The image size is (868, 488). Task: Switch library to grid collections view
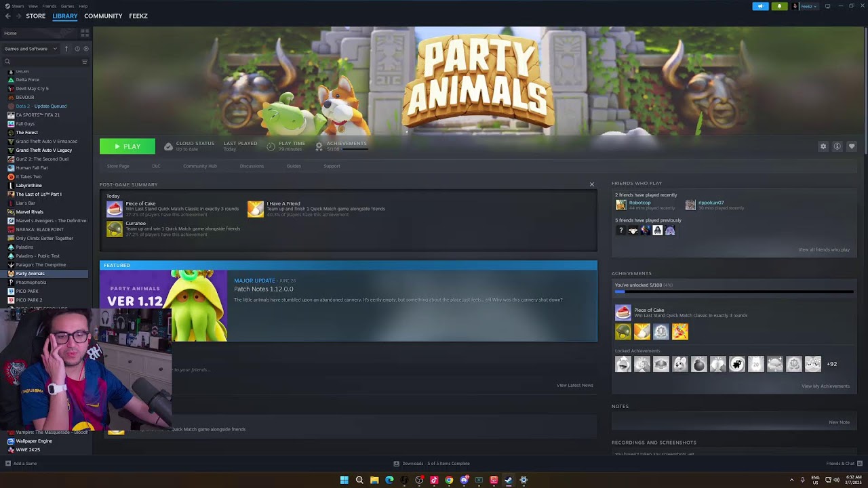pyautogui.click(x=85, y=33)
